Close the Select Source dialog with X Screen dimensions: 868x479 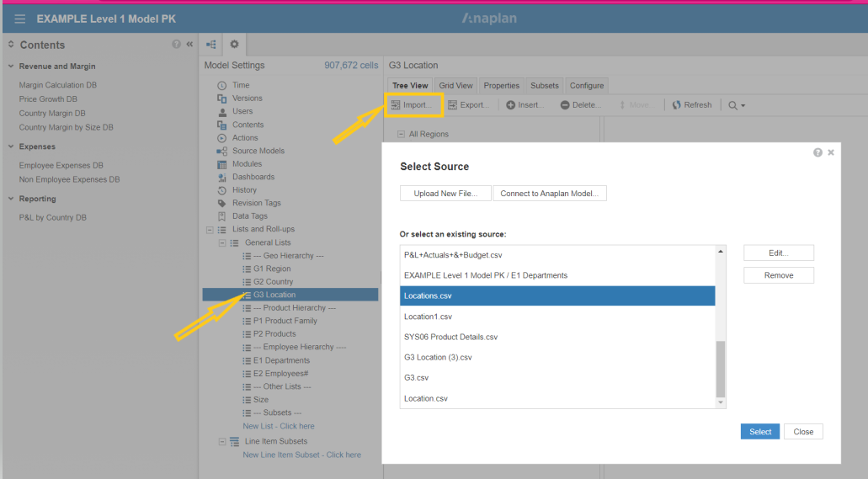coord(831,152)
